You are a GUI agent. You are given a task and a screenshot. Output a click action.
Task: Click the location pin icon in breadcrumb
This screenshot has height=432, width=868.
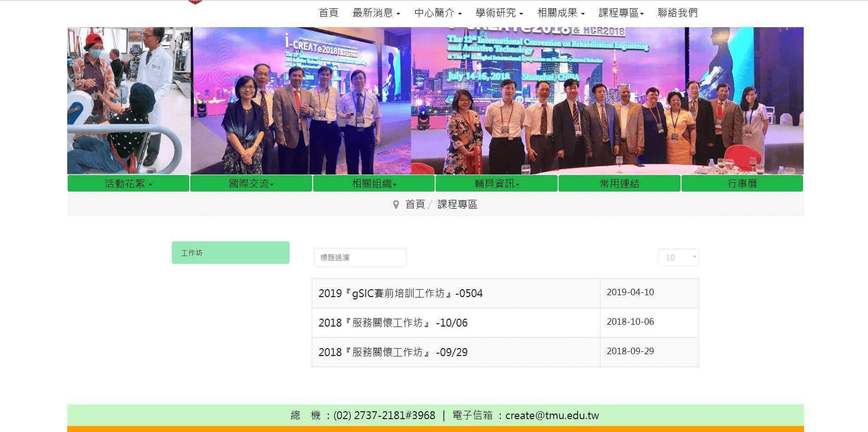pos(396,204)
